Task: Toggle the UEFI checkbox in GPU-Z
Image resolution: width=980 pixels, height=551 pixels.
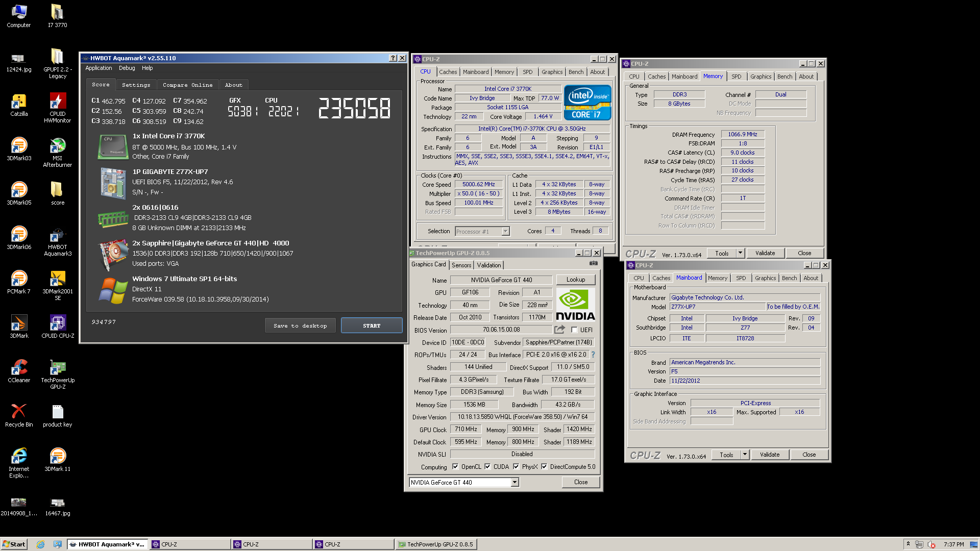Action: coord(574,330)
